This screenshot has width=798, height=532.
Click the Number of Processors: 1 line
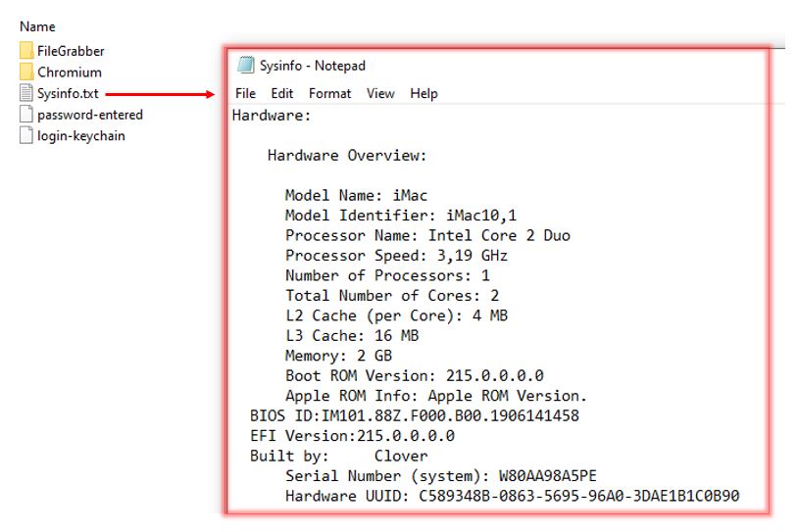[x=387, y=275]
